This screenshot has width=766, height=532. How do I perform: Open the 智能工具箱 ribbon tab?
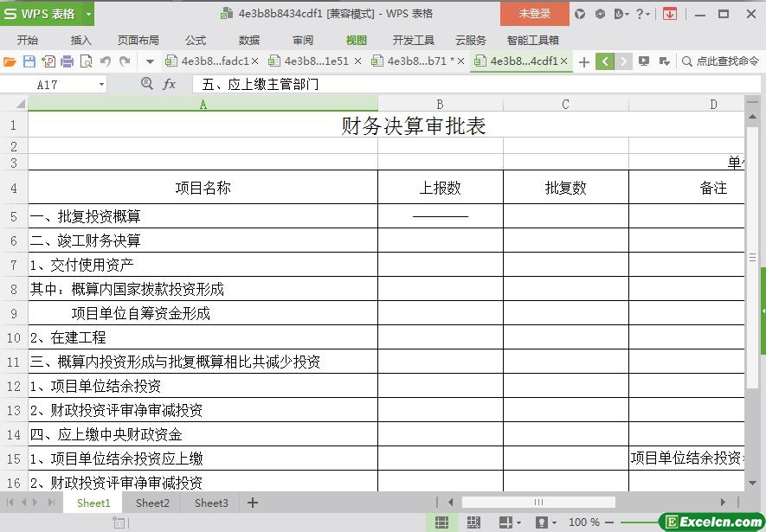(532, 40)
